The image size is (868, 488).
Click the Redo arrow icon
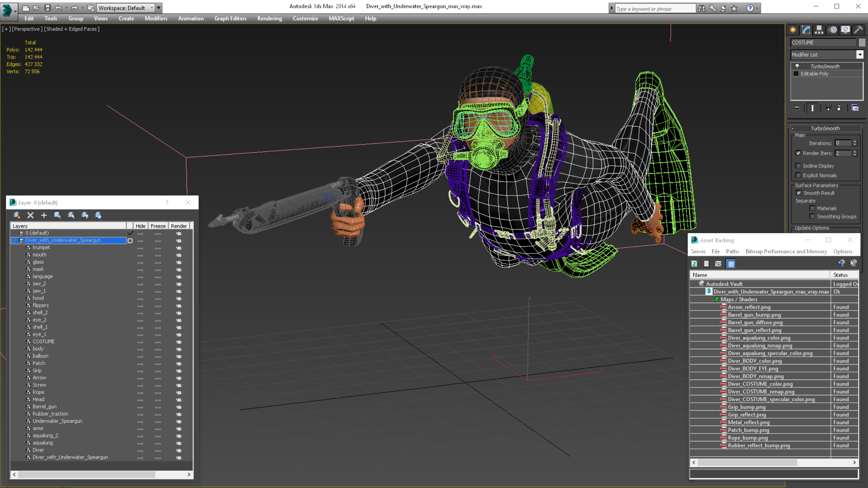74,8
